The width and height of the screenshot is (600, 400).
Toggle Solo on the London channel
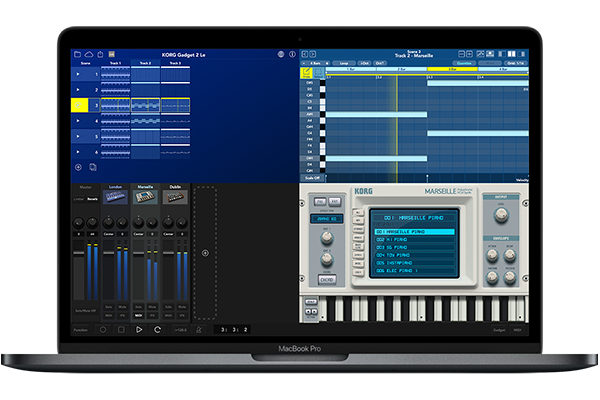(x=109, y=307)
